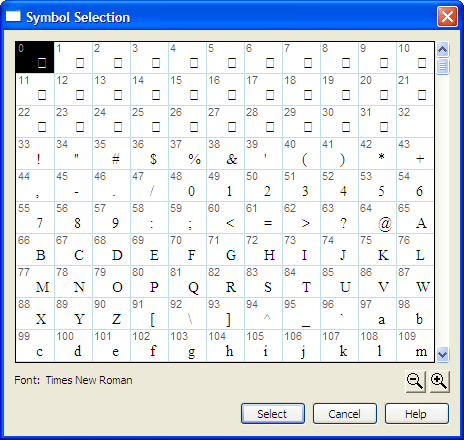464x440 pixels.
Task: Choose the dollar sign in cell 36
Action: tap(149, 154)
